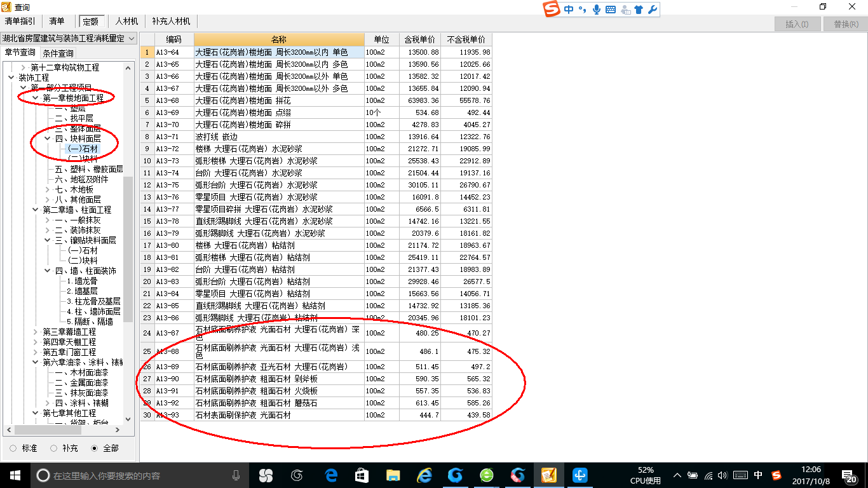Open Microsoft Store from the taskbar

click(362, 475)
